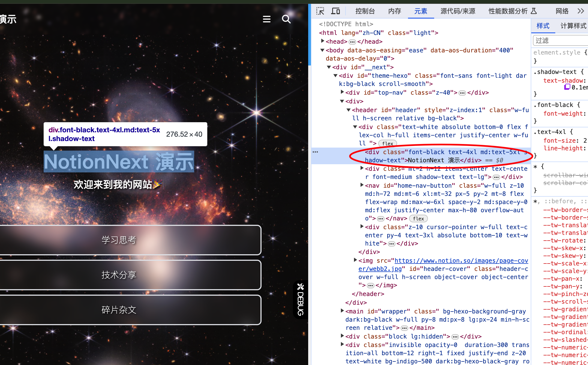Click the font-size property name
The height and width of the screenshot is (365, 588).
click(x=560, y=141)
